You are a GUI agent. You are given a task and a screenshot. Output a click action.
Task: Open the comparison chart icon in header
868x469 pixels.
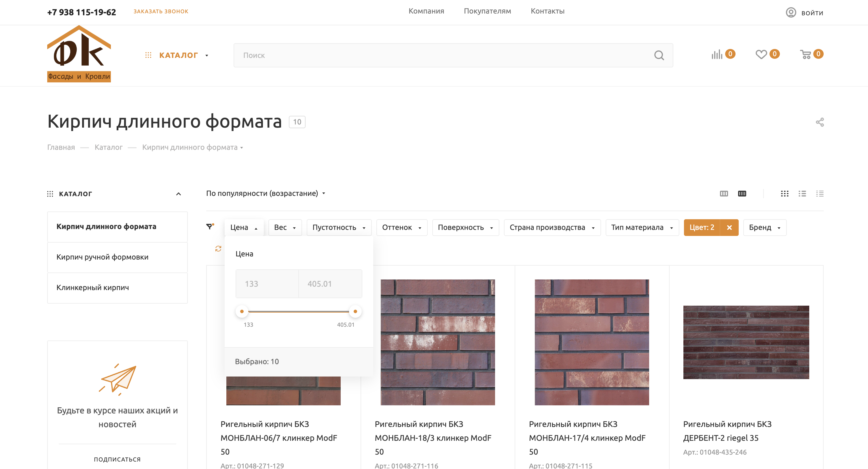tap(717, 55)
